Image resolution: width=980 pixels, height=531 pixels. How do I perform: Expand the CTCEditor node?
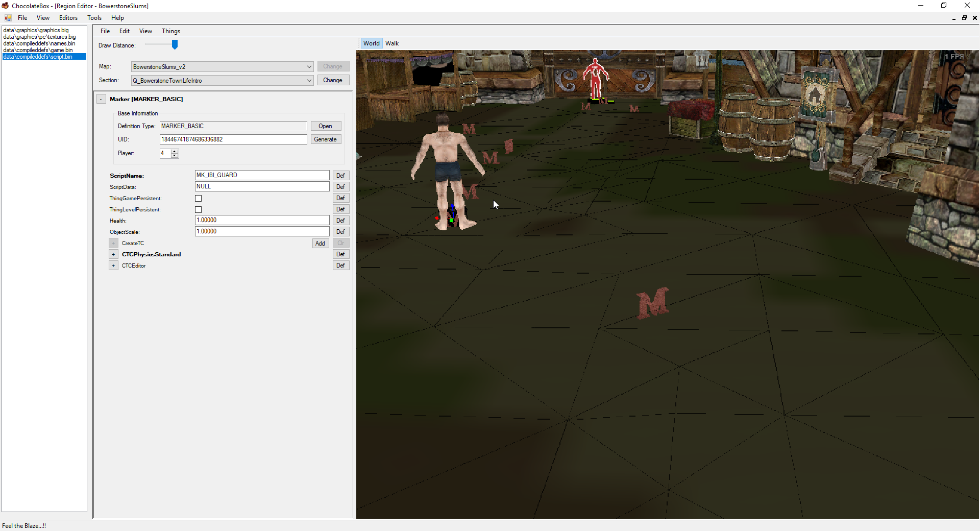[x=113, y=265]
